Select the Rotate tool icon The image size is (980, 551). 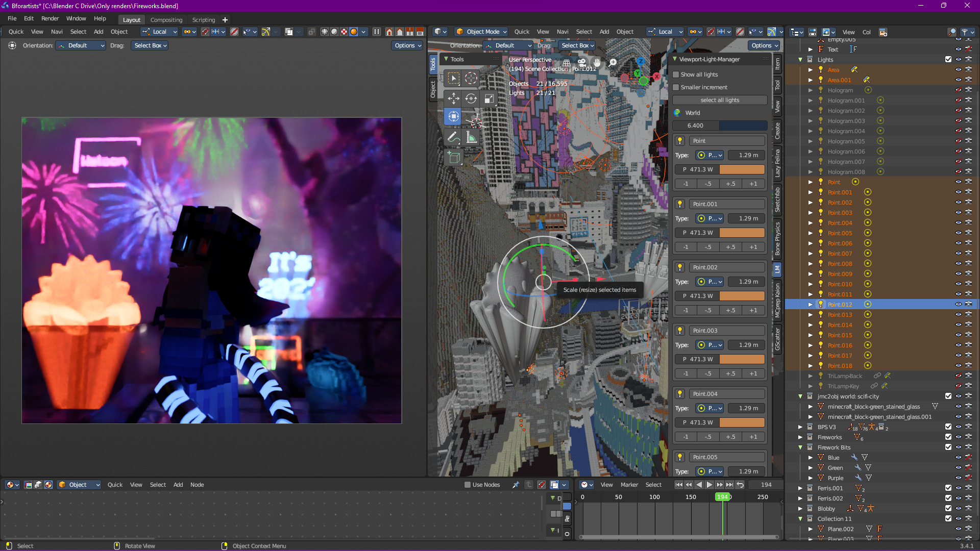click(471, 98)
